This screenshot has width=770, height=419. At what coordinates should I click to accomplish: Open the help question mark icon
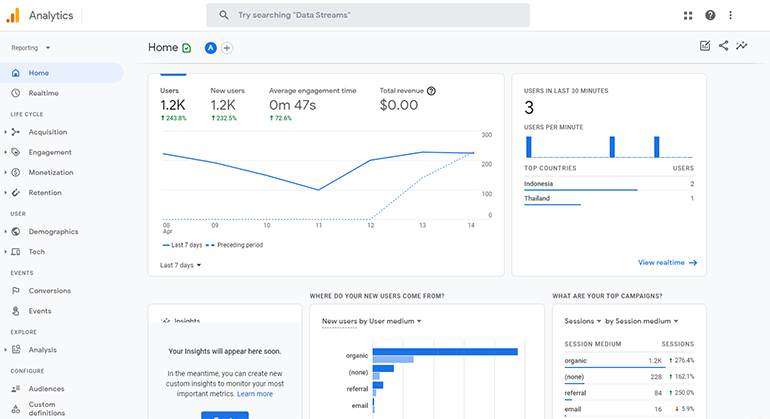pyautogui.click(x=710, y=15)
